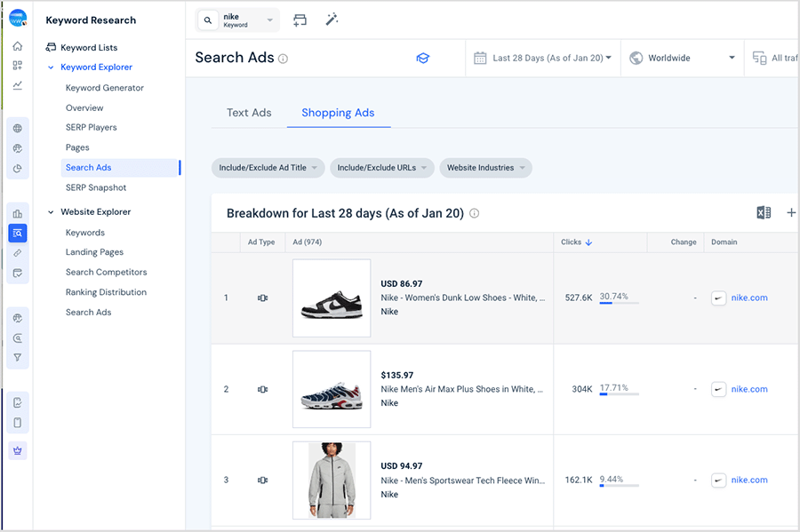
Task: Click the ad type icon in row 3
Action: [x=263, y=480]
